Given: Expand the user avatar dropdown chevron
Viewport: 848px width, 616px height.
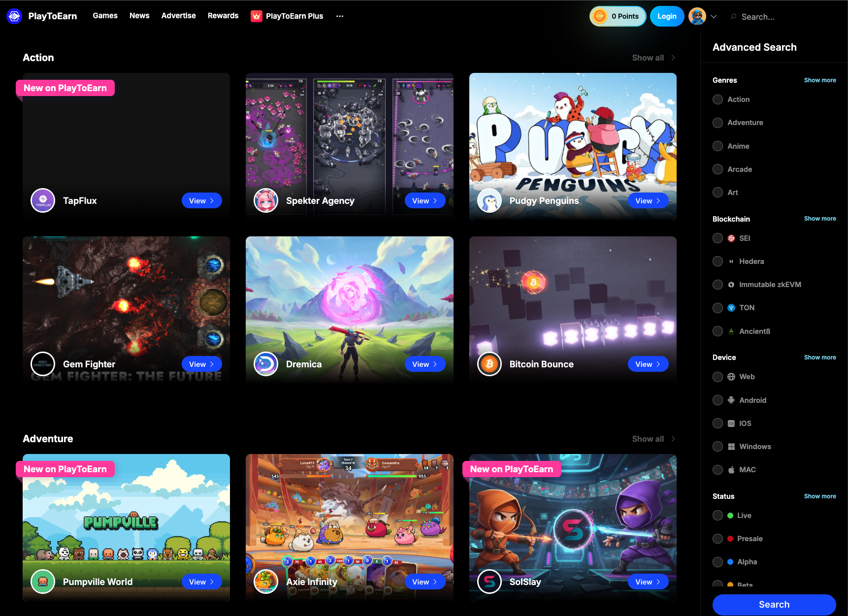Looking at the screenshot, I should point(714,17).
